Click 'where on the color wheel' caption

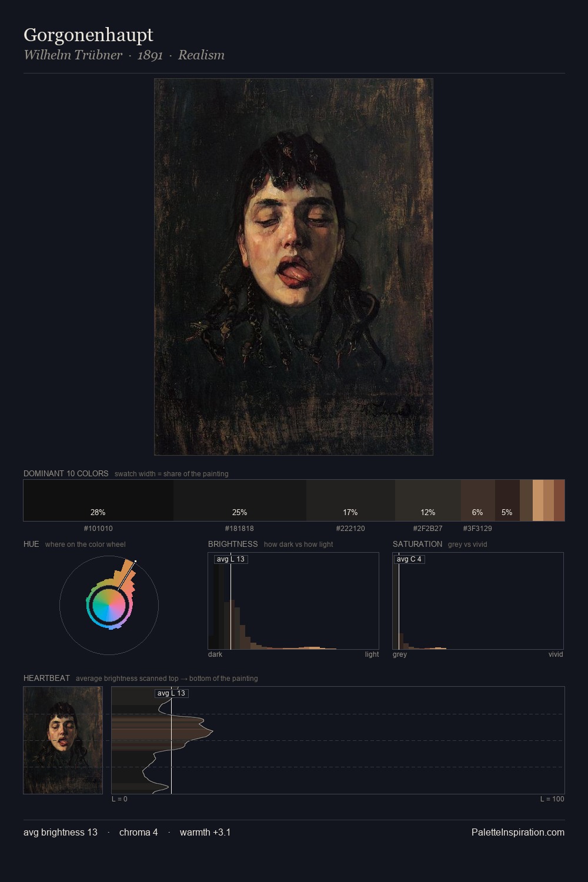pyautogui.click(x=85, y=544)
